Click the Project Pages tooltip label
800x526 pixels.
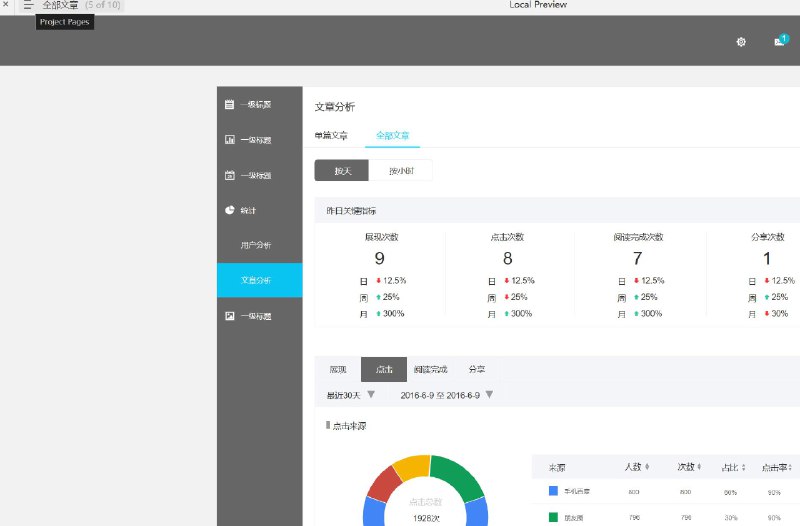[x=64, y=22]
